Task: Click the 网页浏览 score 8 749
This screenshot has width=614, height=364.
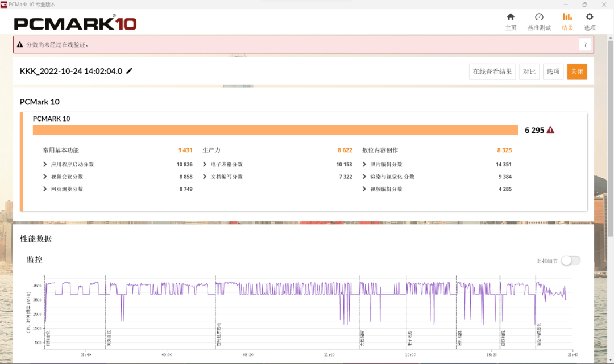Action: pyautogui.click(x=186, y=189)
